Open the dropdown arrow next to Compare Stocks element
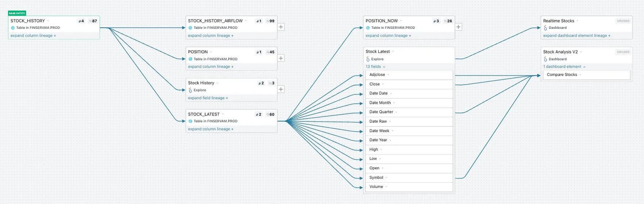The width and height of the screenshot is (644, 204). tap(580, 75)
